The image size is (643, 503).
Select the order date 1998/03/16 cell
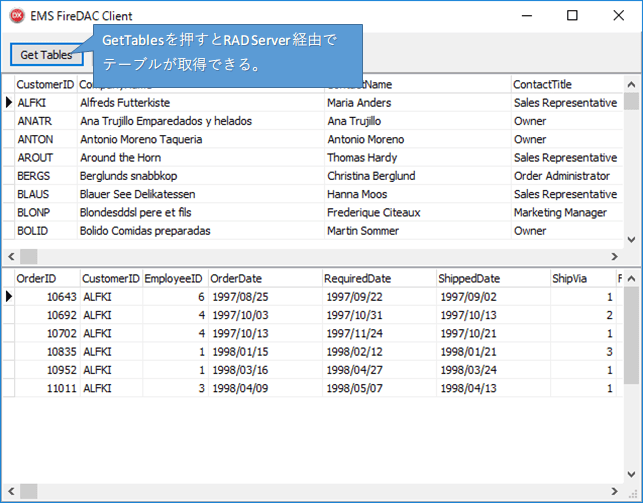coord(265,370)
